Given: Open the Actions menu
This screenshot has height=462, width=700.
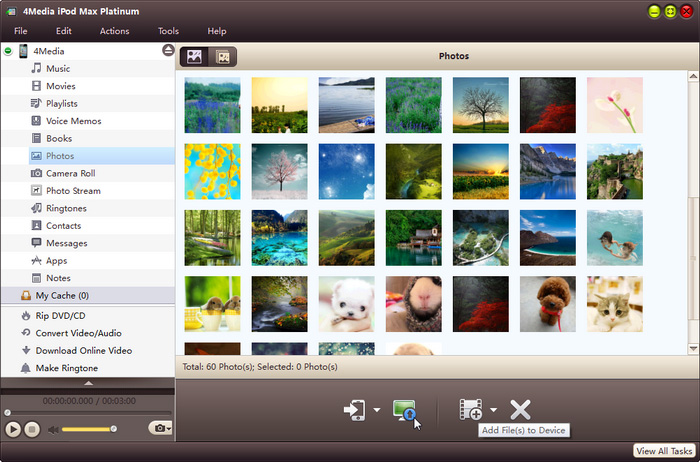Looking at the screenshot, I should [114, 31].
